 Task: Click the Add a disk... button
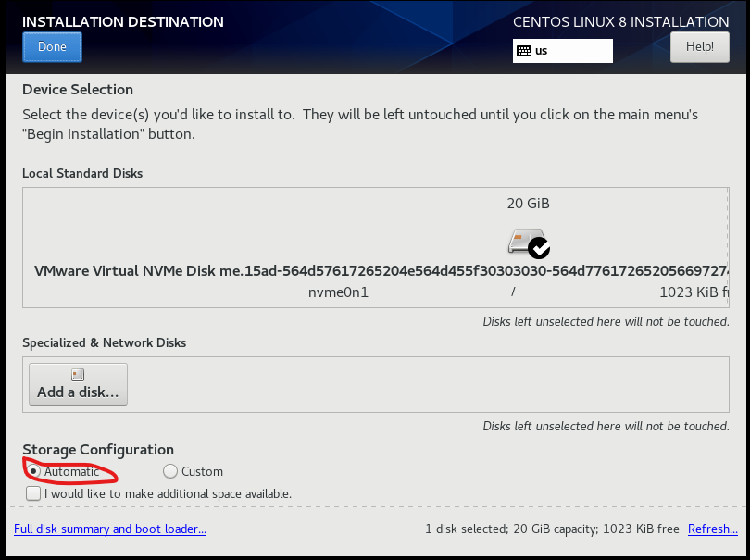(x=78, y=384)
